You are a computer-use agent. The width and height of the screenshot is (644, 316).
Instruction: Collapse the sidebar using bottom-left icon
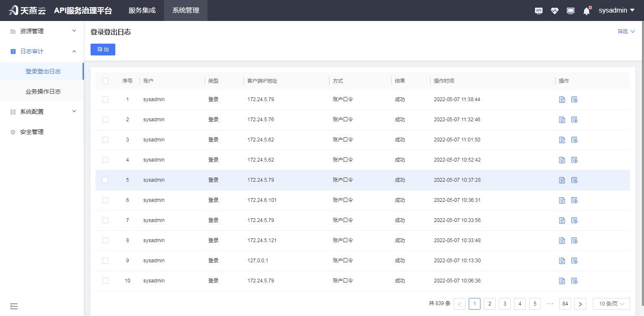[x=14, y=307]
